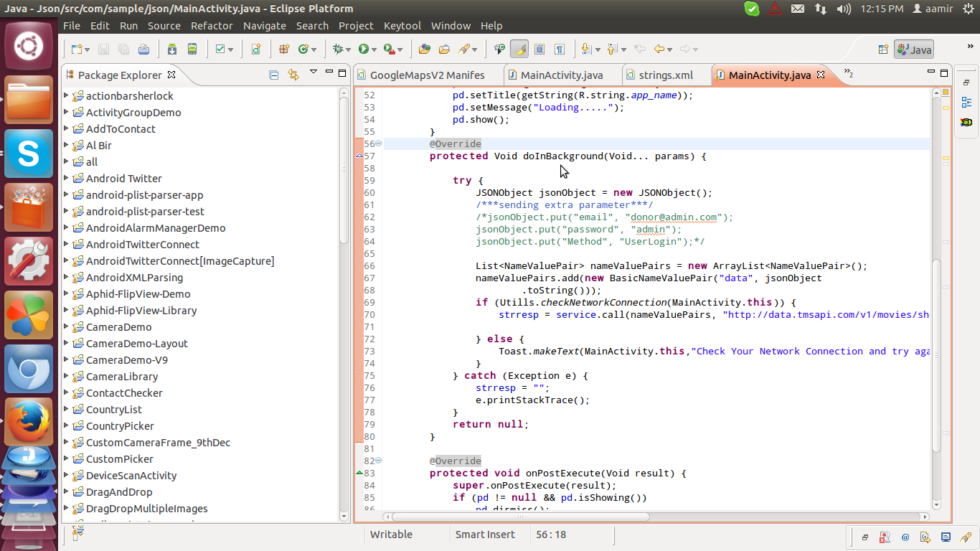Show hidden editor tabs list chevron
Viewport: 980px width, 551px height.
(x=848, y=74)
